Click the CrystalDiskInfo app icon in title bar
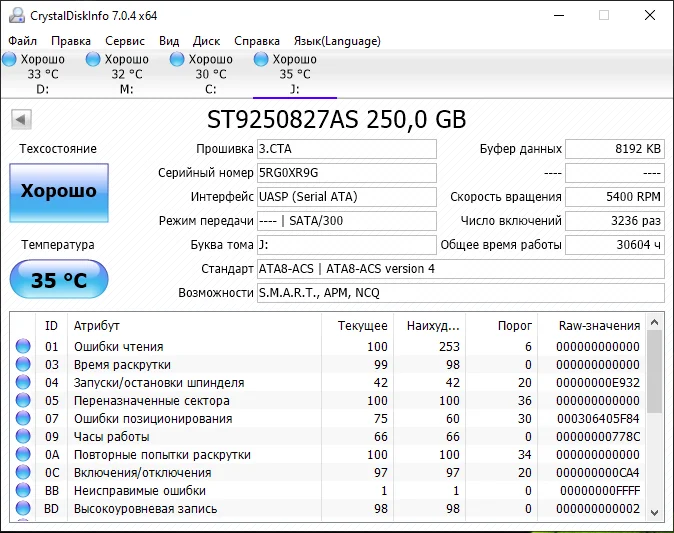Image resolution: width=674 pixels, height=533 pixels. pos(17,15)
